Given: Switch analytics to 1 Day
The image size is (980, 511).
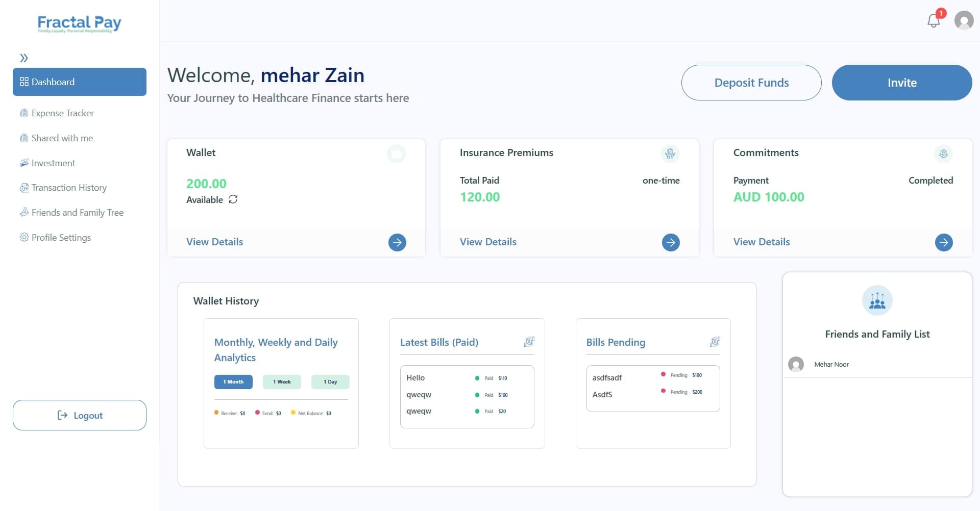Looking at the screenshot, I should point(330,382).
